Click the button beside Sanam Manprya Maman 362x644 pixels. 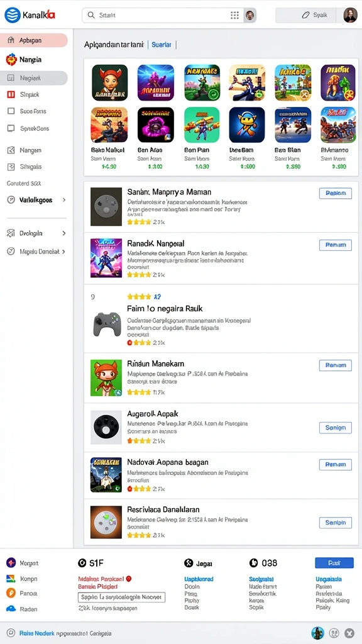[336, 193]
